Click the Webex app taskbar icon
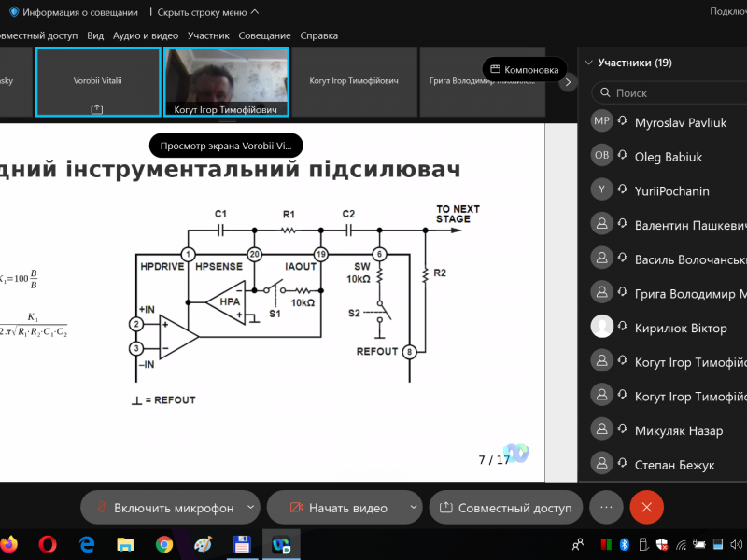Image resolution: width=747 pixels, height=560 pixels. [279, 543]
